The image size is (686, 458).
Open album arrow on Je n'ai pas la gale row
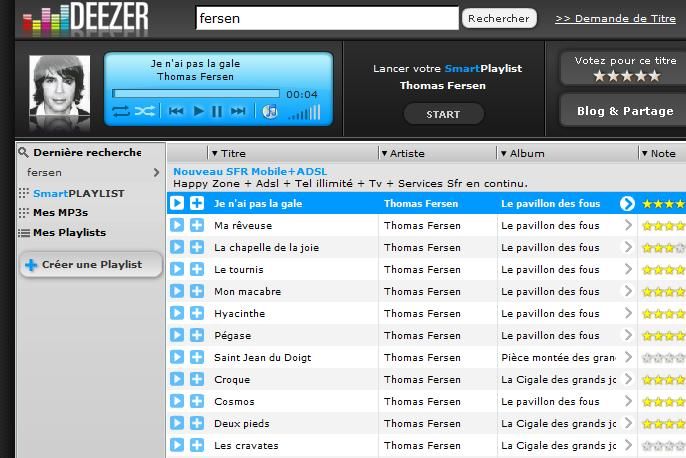tap(627, 203)
